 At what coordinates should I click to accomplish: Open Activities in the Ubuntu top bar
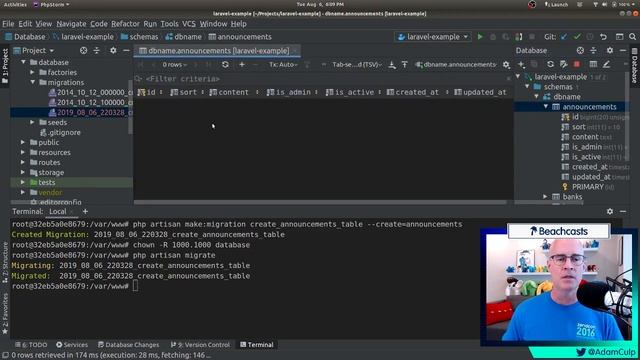click(x=15, y=4)
